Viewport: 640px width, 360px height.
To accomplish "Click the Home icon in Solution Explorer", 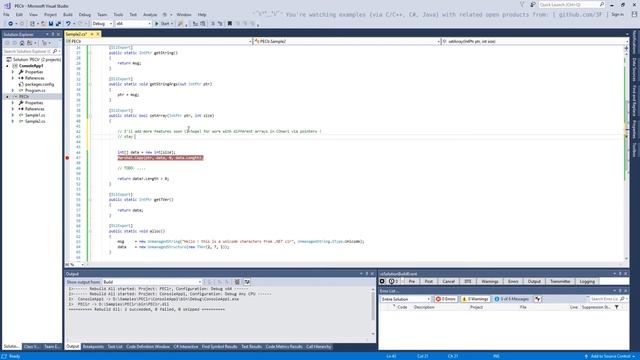I will click(x=22, y=43).
